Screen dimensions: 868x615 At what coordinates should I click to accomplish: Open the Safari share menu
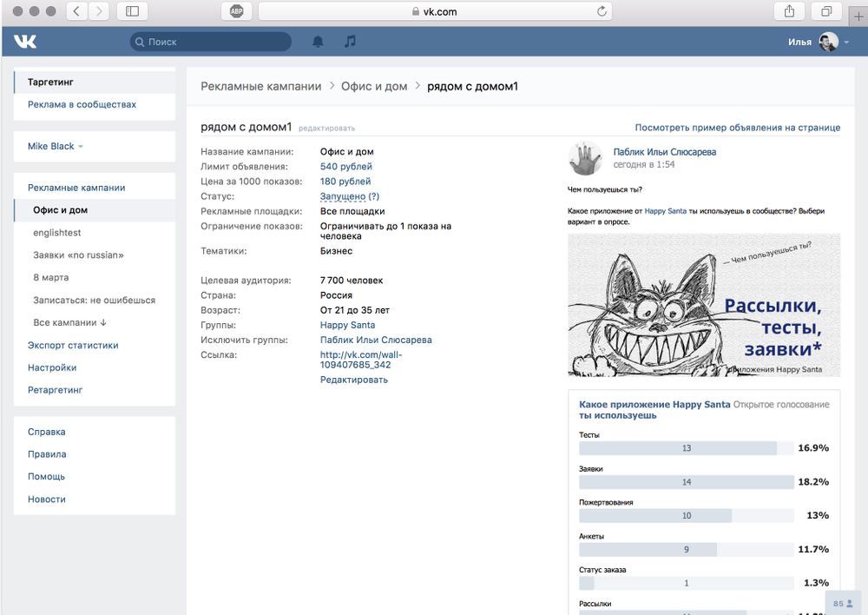(x=789, y=11)
